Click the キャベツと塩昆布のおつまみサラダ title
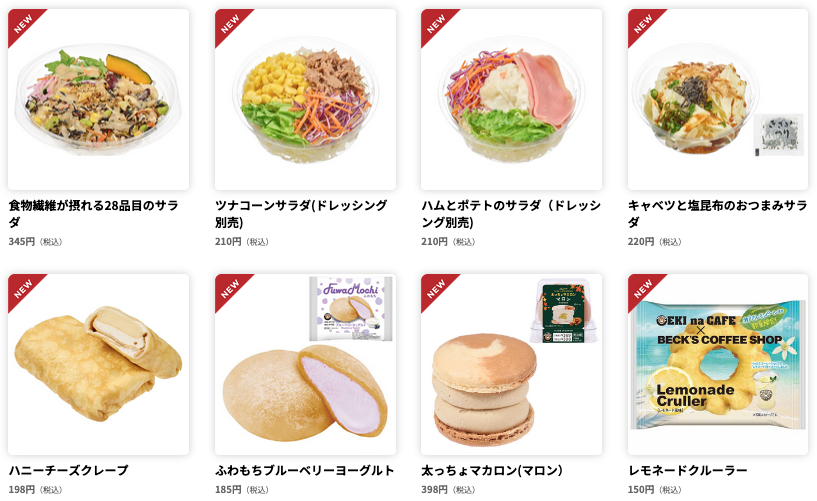The image size is (817, 501). [x=717, y=214]
